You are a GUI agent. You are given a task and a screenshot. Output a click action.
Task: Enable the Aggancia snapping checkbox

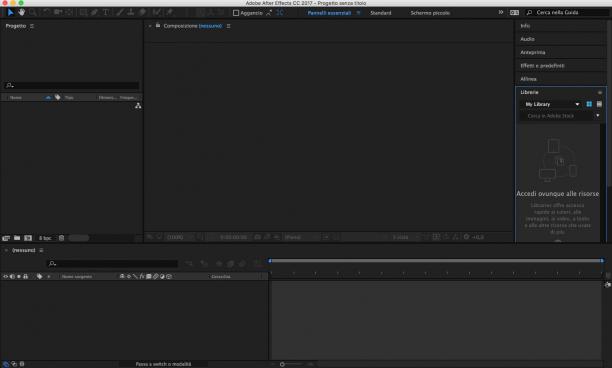[x=236, y=13]
